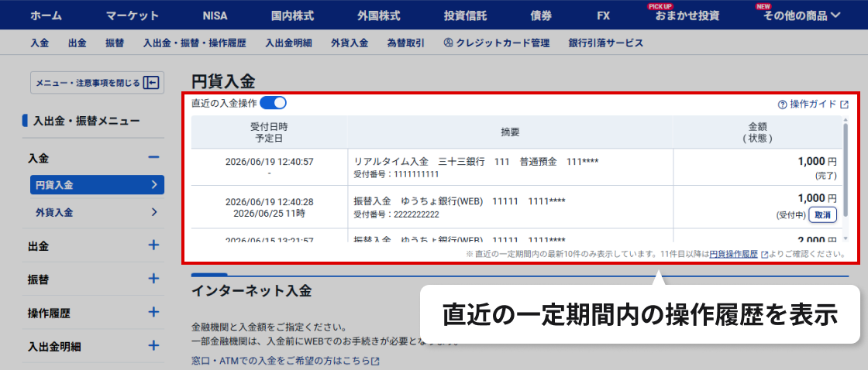This screenshot has width=868, height=370.
Task: Open the 債券 navigation item
Action: pos(541,15)
